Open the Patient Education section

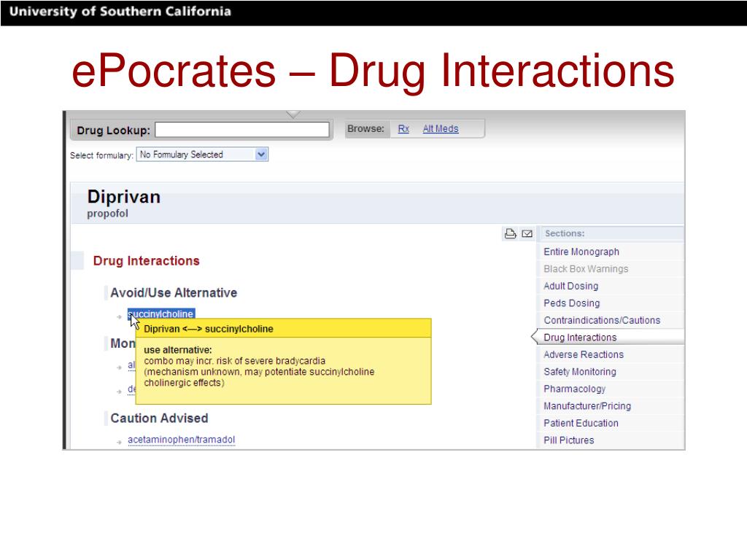pos(581,423)
